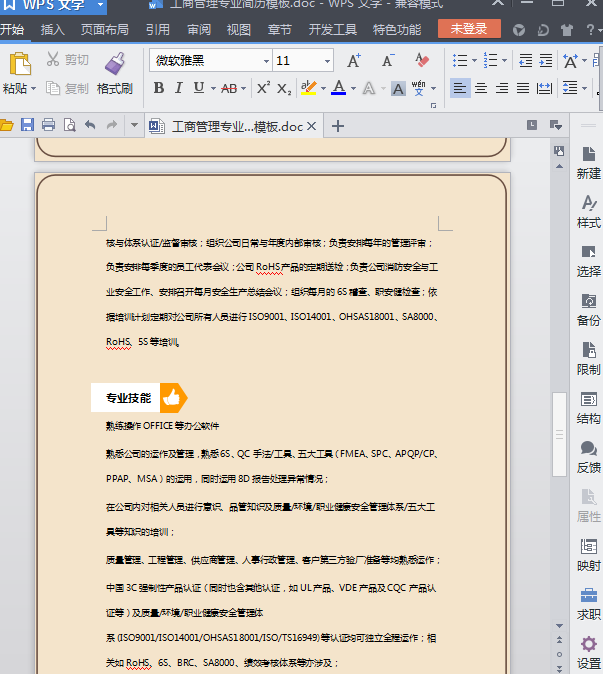Screen dimensions: 603x674
Task: Open the folder icon in quick toolbar
Action: tap(6, 125)
